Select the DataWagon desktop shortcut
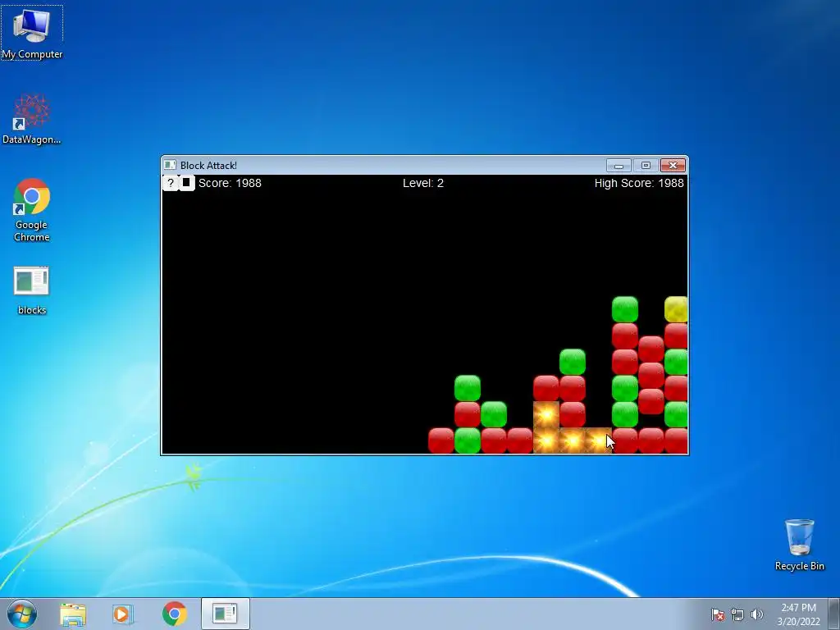The width and height of the screenshot is (840, 630). (32, 119)
